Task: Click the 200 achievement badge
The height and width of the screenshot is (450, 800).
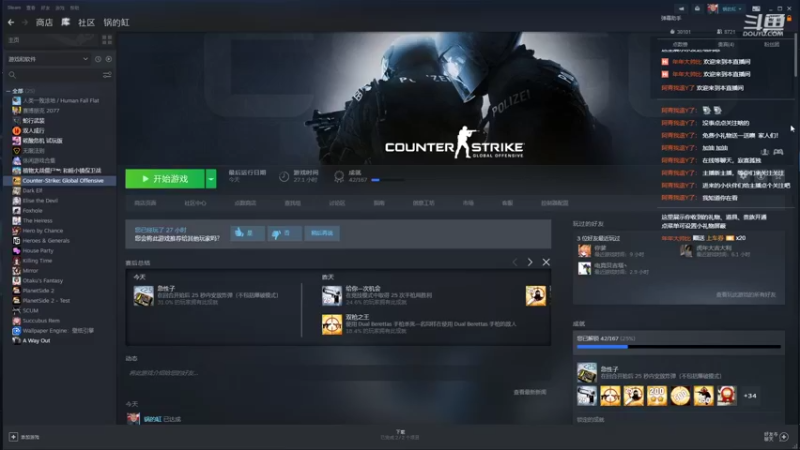Action: pyautogui.click(x=657, y=395)
